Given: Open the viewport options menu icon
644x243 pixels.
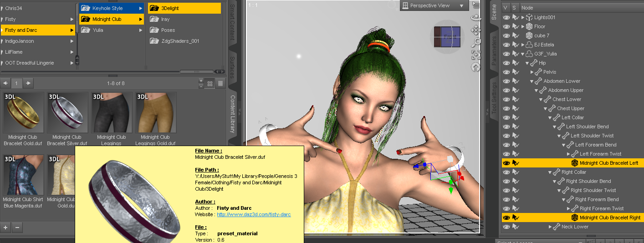Looking at the screenshot, I should tap(476, 5).
